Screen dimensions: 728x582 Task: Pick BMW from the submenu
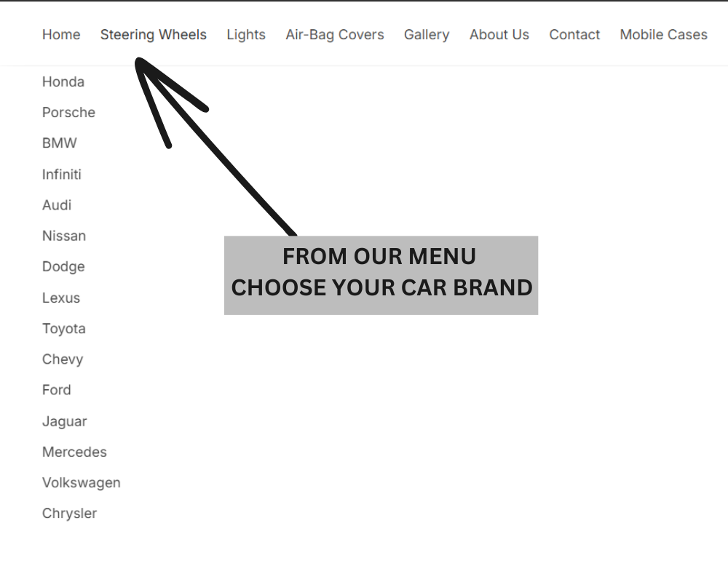pyautogui.click(x=59, y=143)
